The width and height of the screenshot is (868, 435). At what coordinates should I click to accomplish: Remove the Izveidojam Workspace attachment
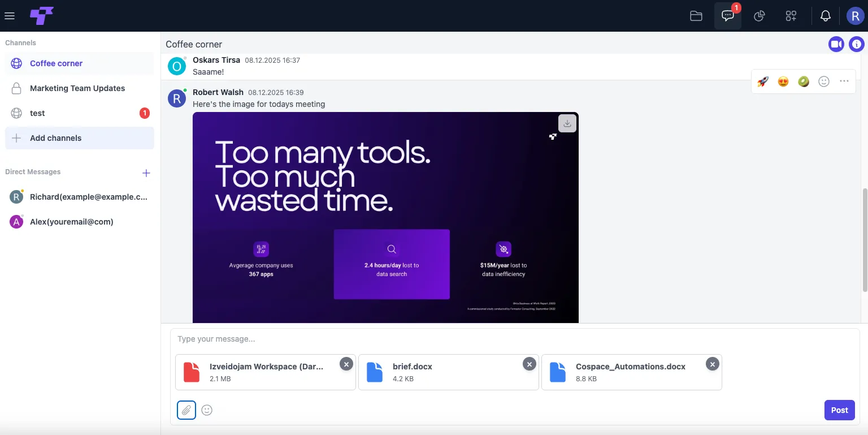click(x=346, y=364)
